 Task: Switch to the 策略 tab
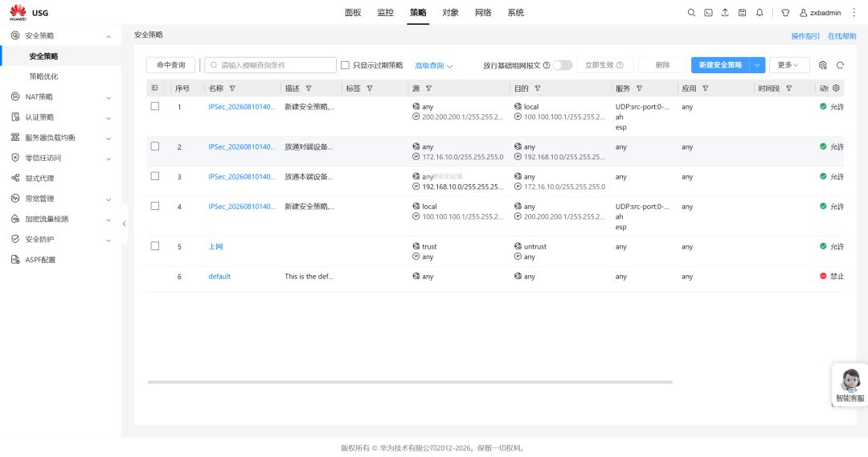418,12
